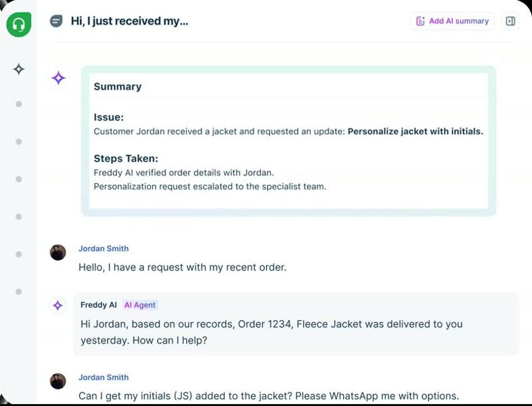This screenshot has height=406, width=532.
Task: Open the sparkle AI icon in left sidebar
Action: pyautogui.click(x=19, y=69)
